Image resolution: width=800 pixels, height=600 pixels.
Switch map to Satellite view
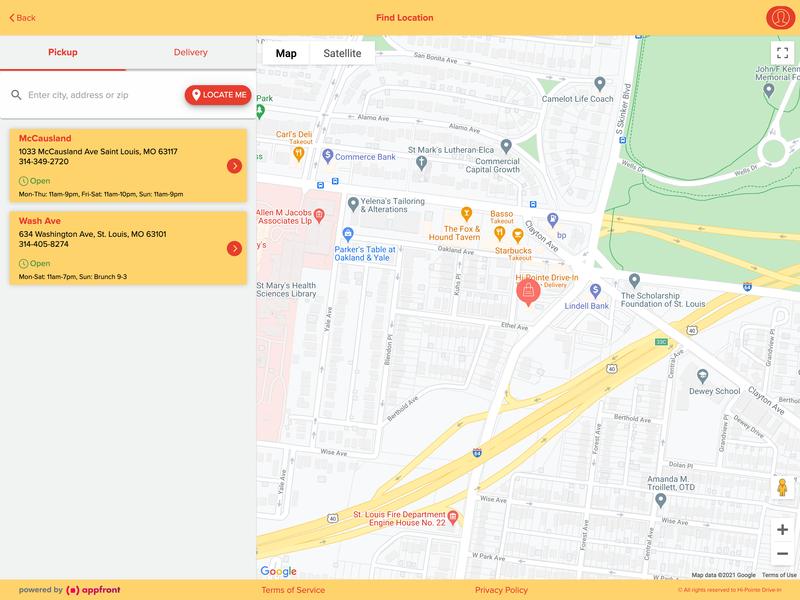click(342, 53)
